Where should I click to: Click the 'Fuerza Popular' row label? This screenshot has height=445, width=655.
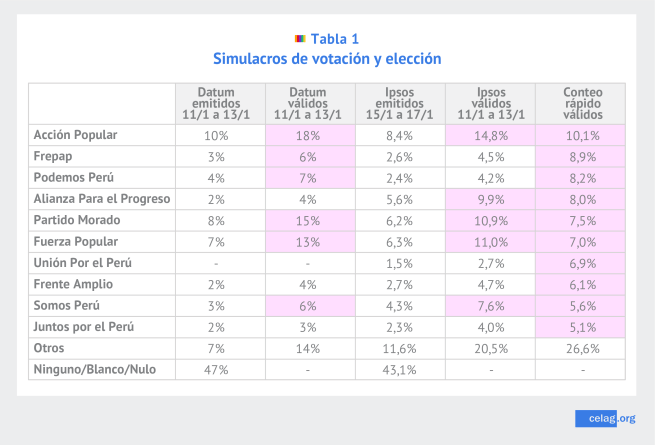76,242
